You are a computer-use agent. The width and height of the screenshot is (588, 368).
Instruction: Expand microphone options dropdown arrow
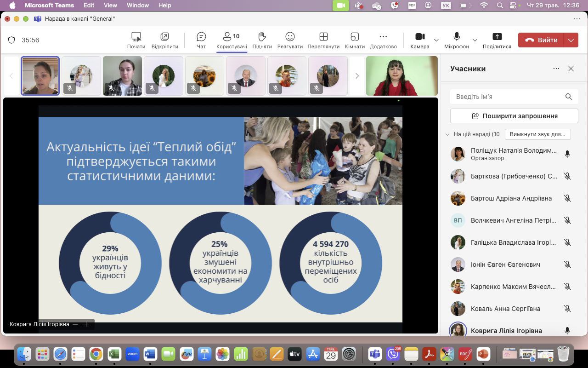tap(475, 40)
